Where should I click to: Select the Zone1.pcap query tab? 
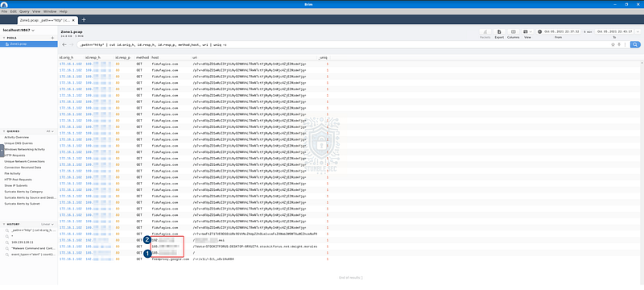point(47,19)
